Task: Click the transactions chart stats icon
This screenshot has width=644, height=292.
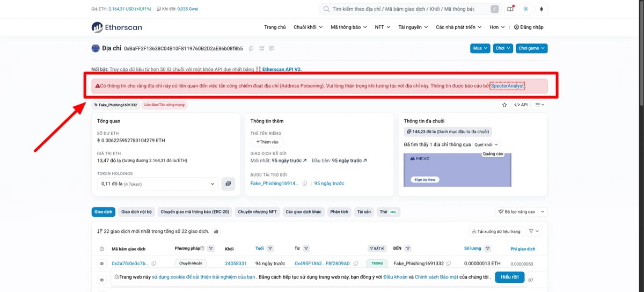Action: 216,231
